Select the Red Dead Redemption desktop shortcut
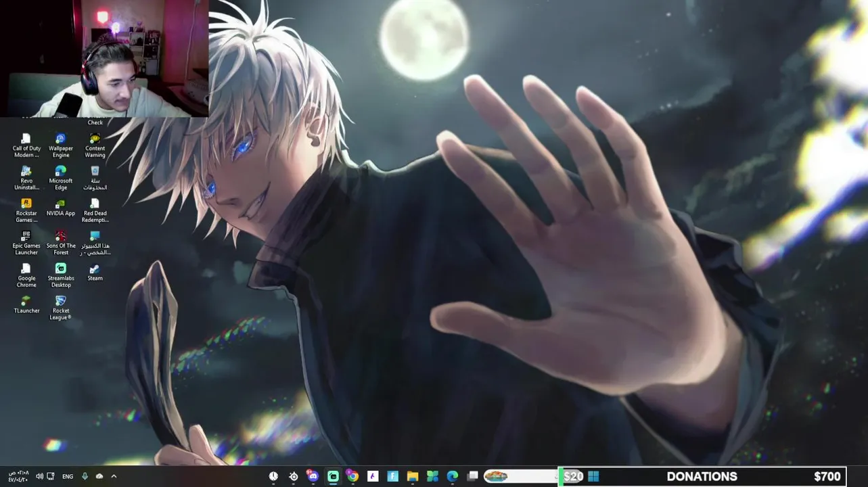The width and height of the screenshot is (868, 487). tap(95, 210)
